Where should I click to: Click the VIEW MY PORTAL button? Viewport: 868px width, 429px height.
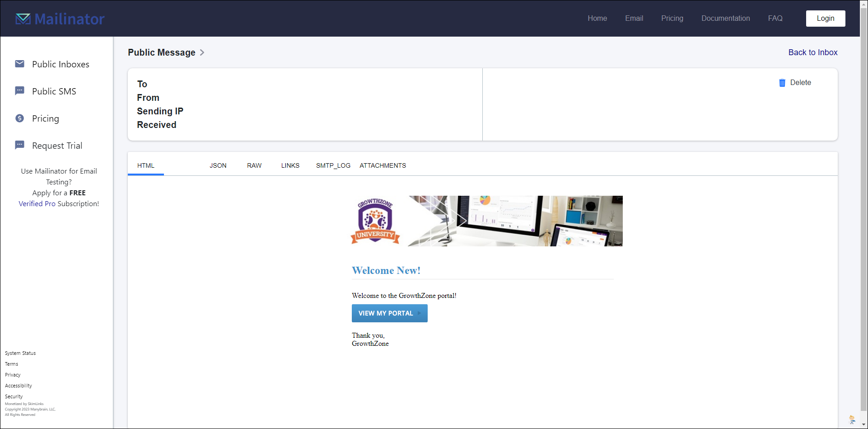pos(389,313)
